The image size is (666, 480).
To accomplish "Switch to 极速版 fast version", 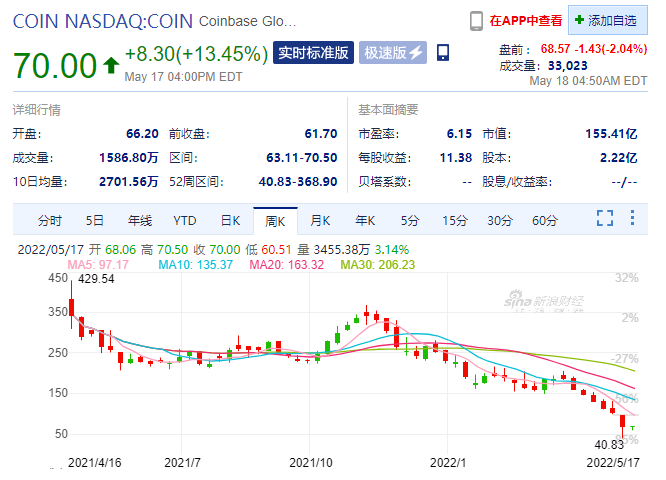I will (x=393, y=53).
